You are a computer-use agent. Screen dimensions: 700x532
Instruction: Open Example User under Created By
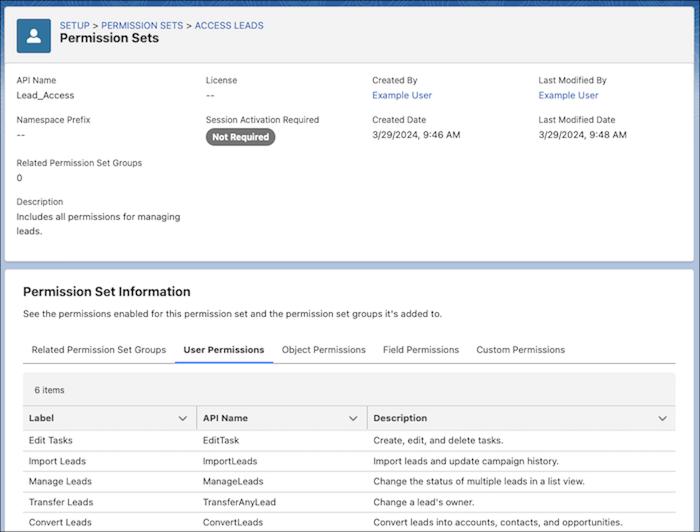click(402, 96)
